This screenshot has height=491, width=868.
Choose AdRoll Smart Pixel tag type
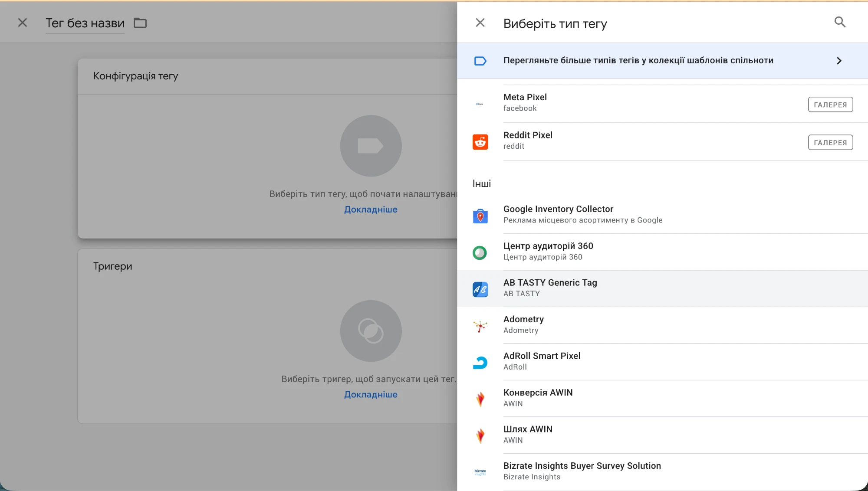[x=662, y=362]
